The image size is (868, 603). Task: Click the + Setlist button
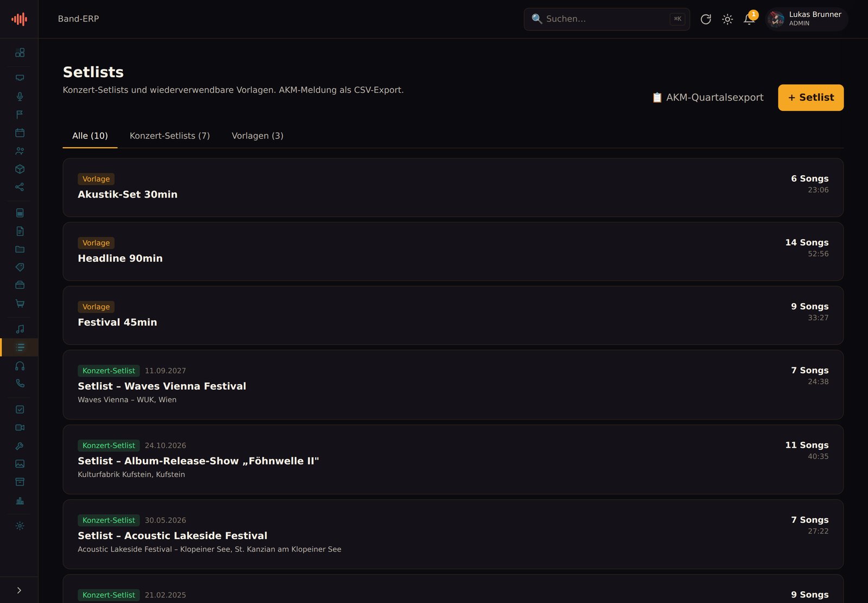click(810, 98)
